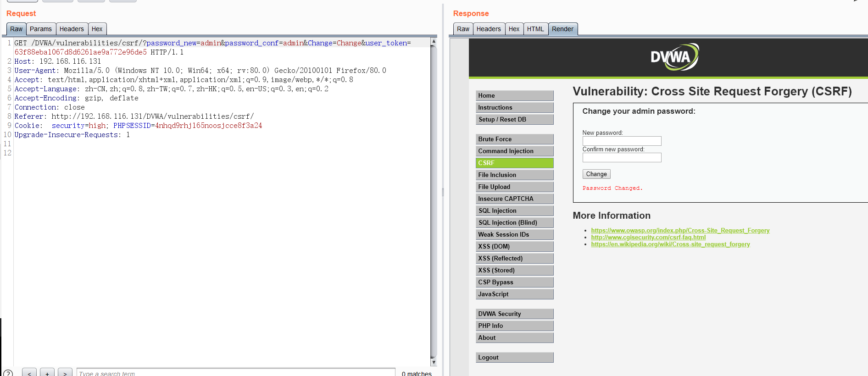Open Weak Session IDs page
Viewport: 868px width, 376px height.
[514, 234]
